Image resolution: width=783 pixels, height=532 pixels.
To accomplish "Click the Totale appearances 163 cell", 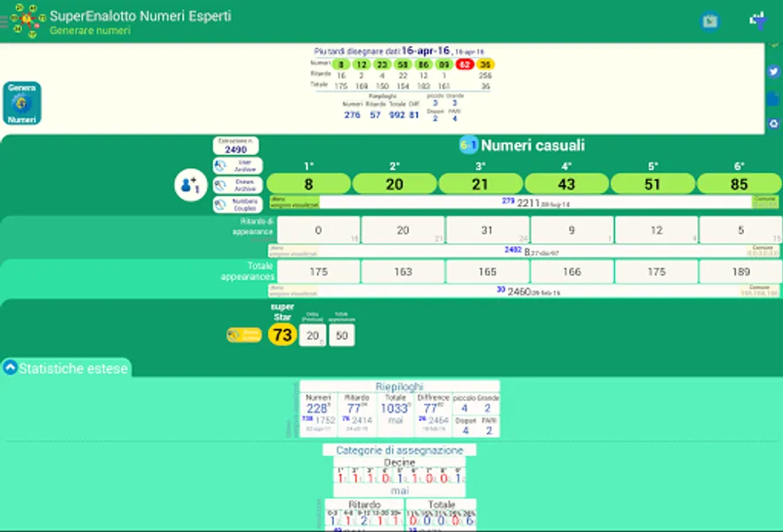I will coord(403,271).
